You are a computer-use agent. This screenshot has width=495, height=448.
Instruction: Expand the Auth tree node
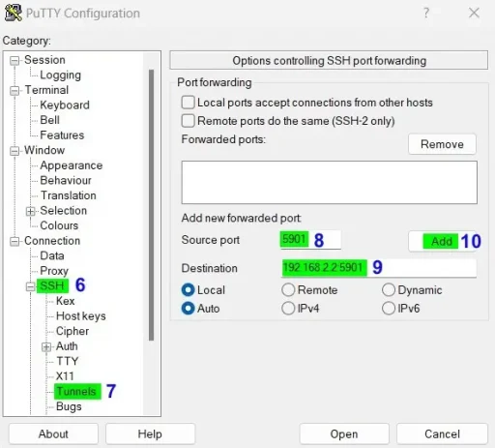coord(46,346)
